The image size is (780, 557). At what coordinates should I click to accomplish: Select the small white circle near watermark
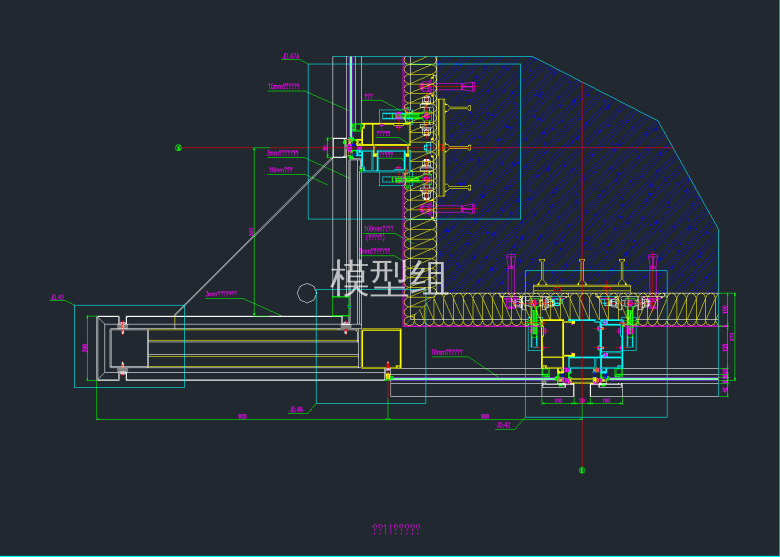pos(308,293)
